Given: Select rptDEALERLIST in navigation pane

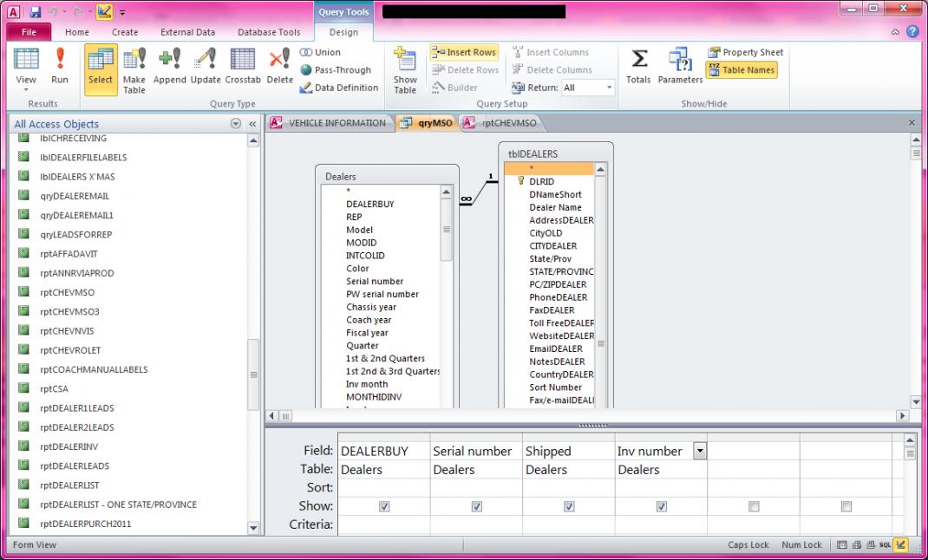Looking at the screenshot, I should pos(69,485).
